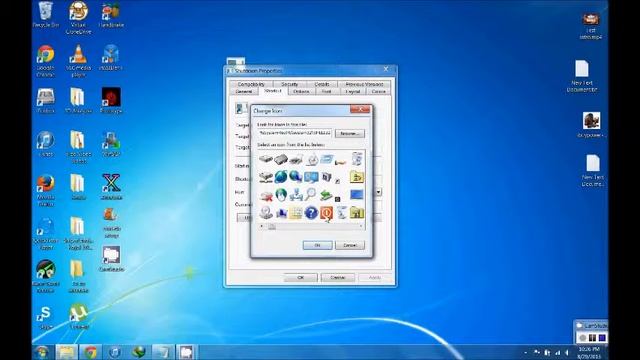The image size is (640, 360).
Task: Click the icon list horizontal scrollbar thumb
Action: [x=272, y=226]
